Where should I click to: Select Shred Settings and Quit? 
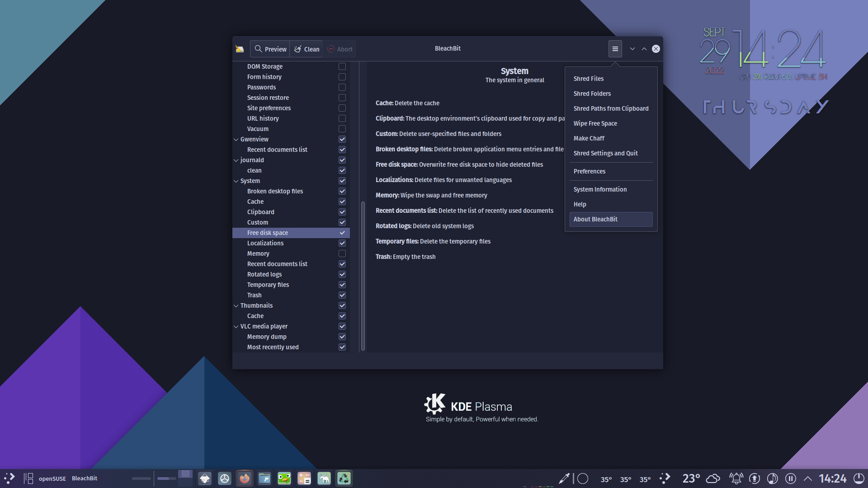611,153
